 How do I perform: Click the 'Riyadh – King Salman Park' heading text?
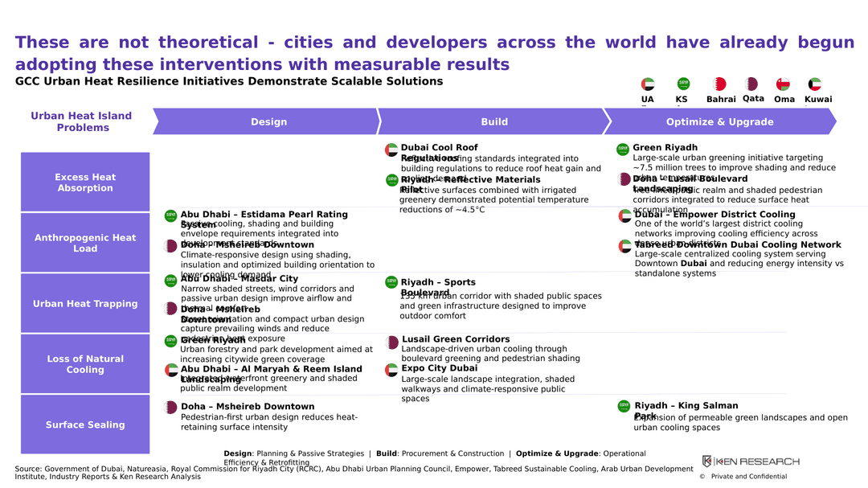coord(686,411)
